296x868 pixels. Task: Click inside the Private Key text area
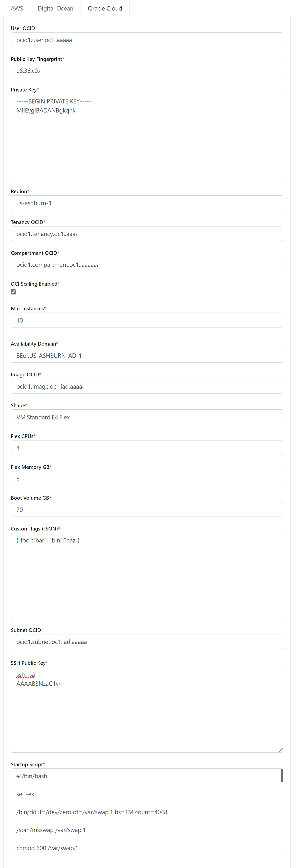pyautogui.click(x=147, y=142)
